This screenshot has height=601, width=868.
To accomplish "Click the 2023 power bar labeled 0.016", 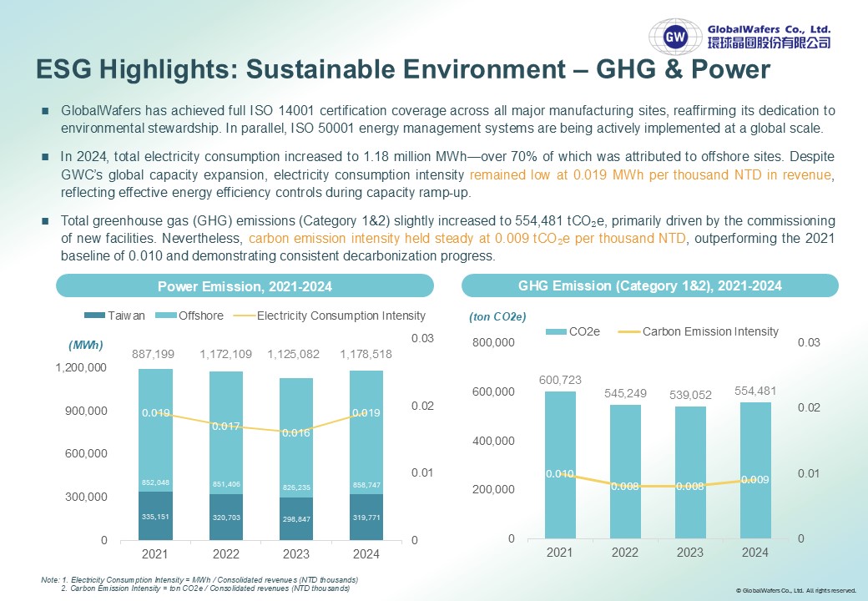I will click(x=296, y=459).
